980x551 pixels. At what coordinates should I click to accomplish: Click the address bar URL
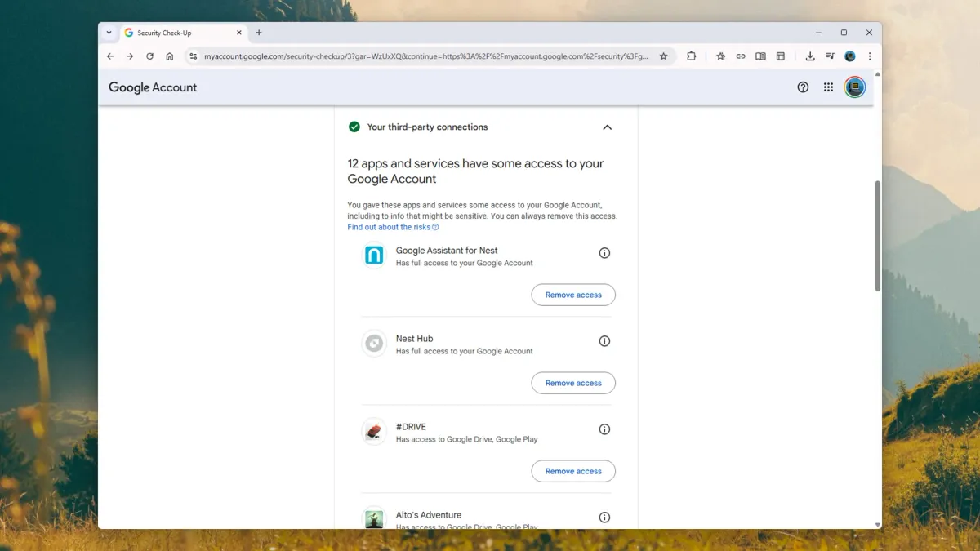coord(426,56)
